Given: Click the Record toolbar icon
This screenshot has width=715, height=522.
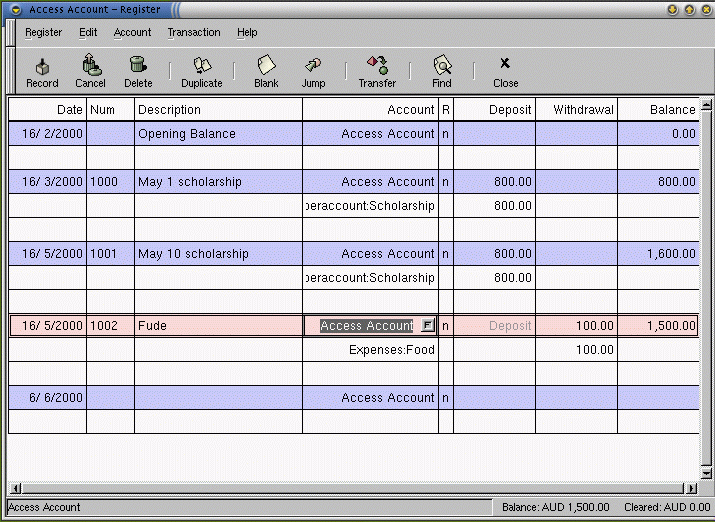Looking at the screenshot, I should pos(42,66).
